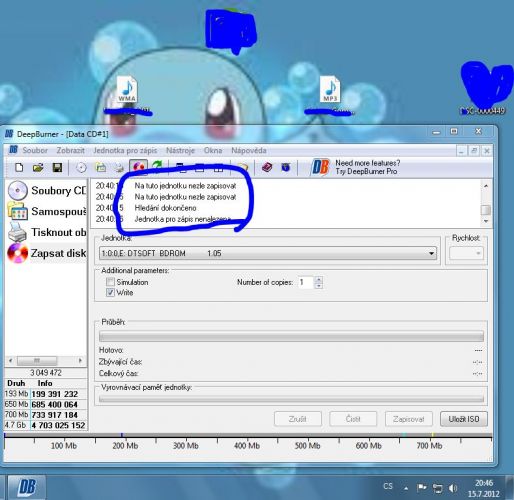Screen dimensions: 514x500
Task: Click the DeepBurner title bar icon
Action: coord(9,134)
